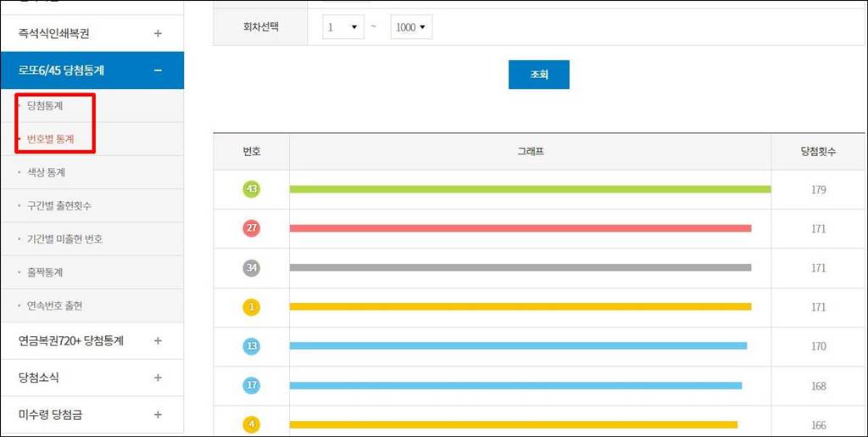Click the 조회 search button
This screenshot has width=868, height=437.
[538, 75]
